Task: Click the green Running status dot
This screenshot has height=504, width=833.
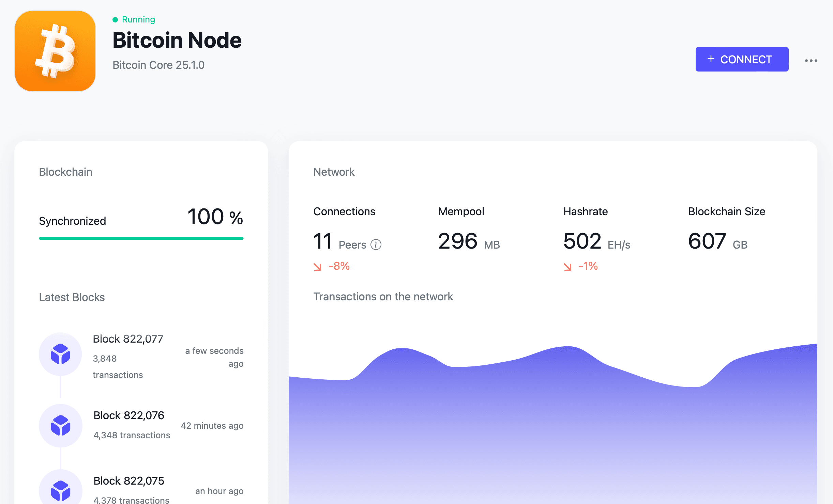Action: [x=115, y=20]
